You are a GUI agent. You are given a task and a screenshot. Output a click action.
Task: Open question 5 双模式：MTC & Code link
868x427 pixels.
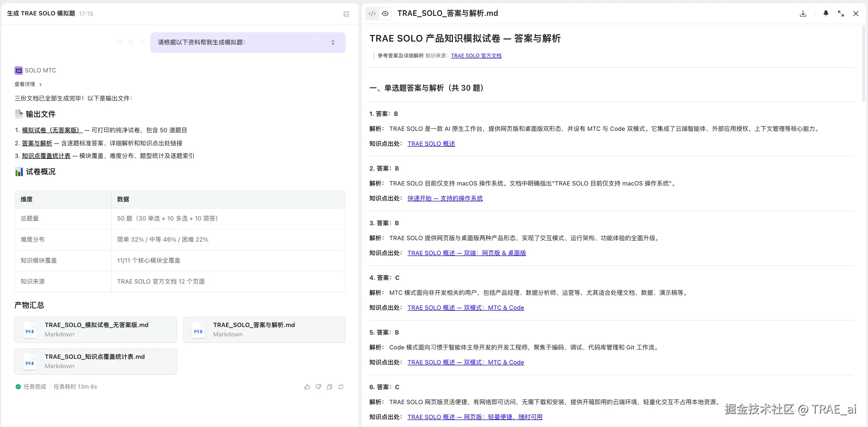point(466,363)
